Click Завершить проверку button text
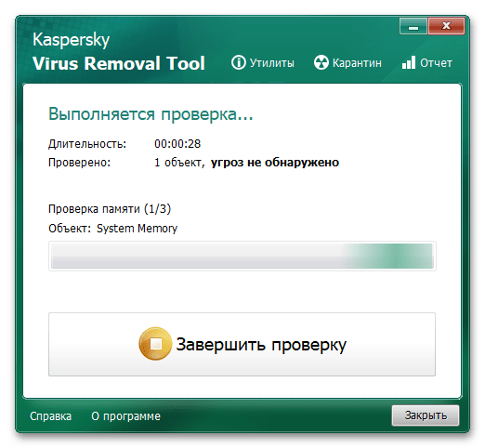The width and height of the screenshot is (485, 448). (261, 345)
